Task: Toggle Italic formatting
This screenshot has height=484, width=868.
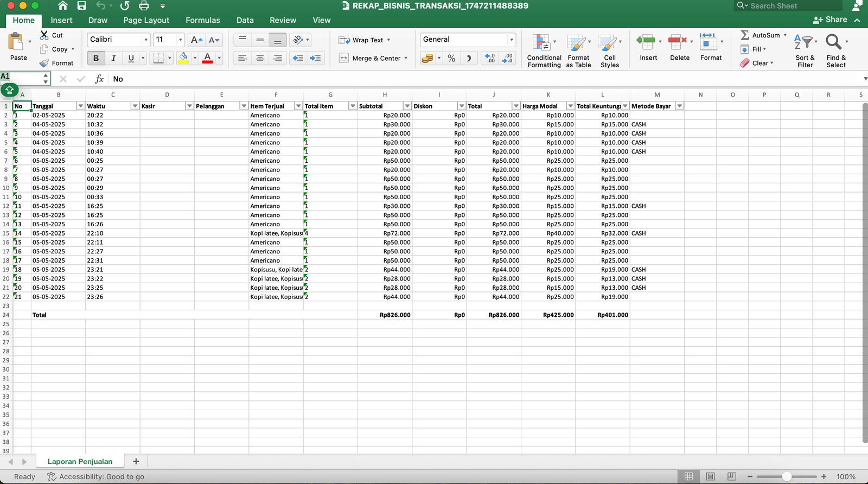Action: (113, 58)
